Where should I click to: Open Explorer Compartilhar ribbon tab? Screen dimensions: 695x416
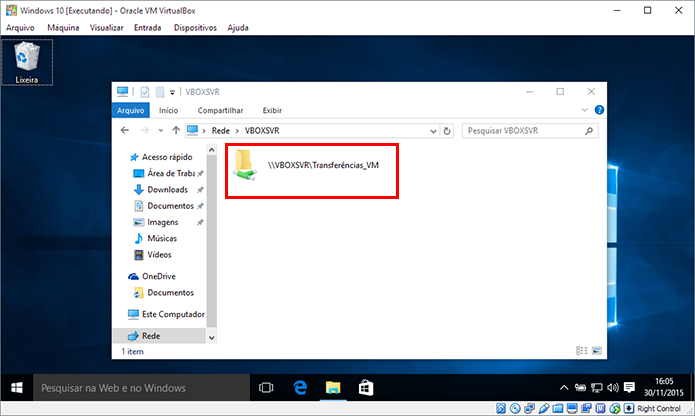pyautogui.click(x=220, y=110)
